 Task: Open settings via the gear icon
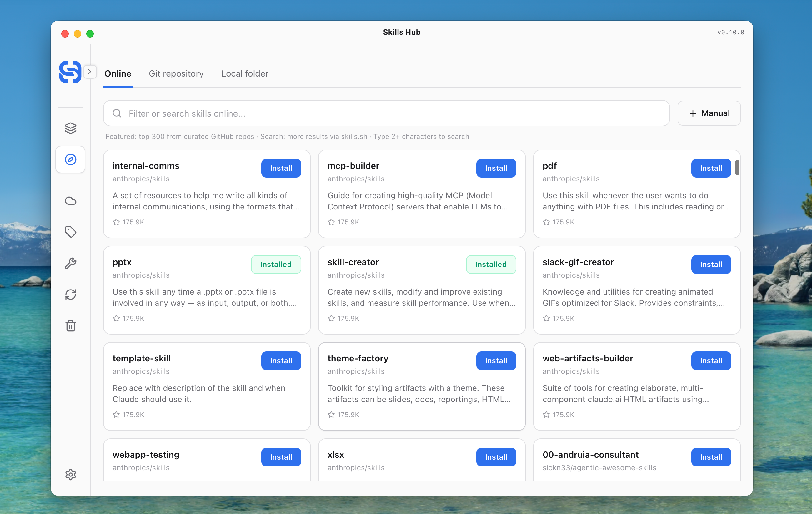[x=70, y=475]
